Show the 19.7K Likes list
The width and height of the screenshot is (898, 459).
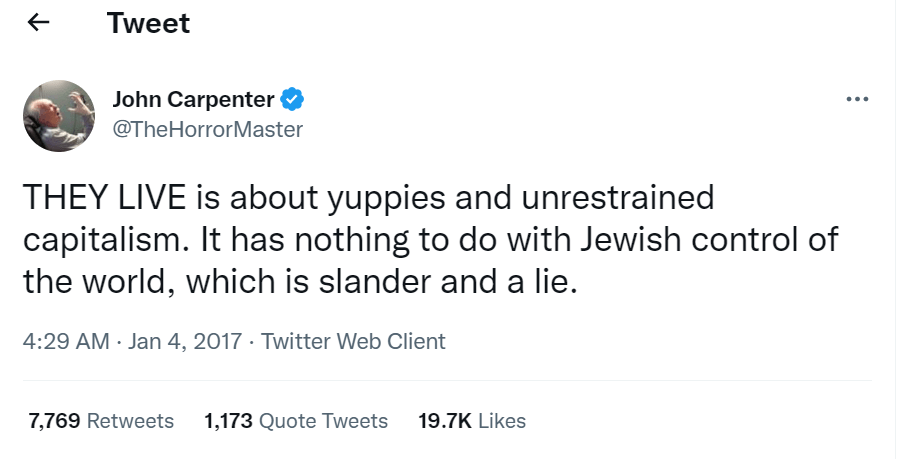pyautogui.click(x=472, y=421)
